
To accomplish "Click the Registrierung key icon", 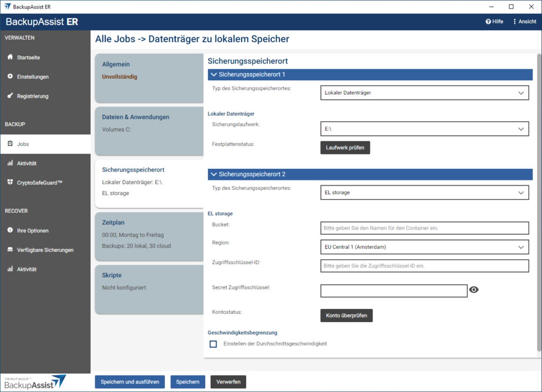I will tap(10, 96).
